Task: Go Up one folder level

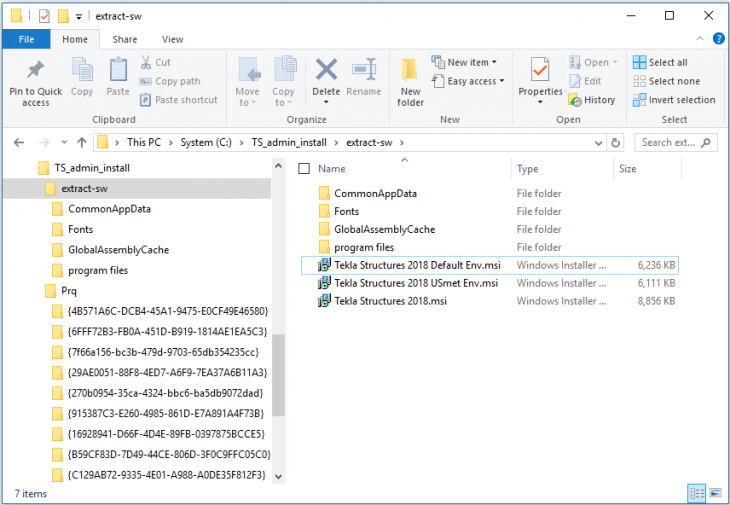Action: click(82, 142)
